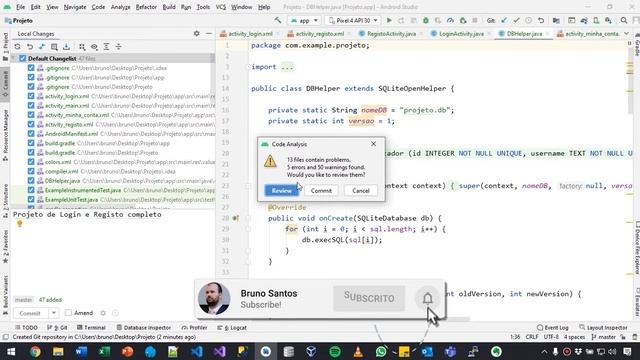Uncheck activity_main.xml checkbox
The width and height of the screenshot is (640, 360).
(x=31, y=106)
